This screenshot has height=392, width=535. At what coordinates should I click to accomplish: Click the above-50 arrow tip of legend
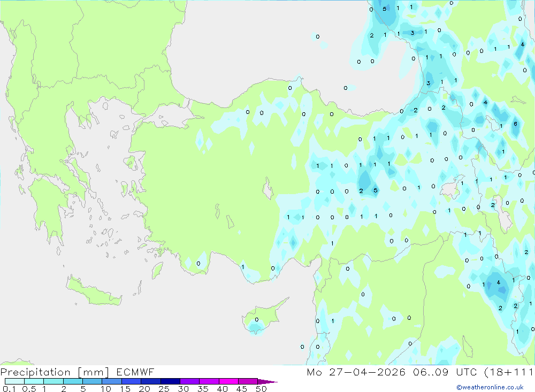267,382
